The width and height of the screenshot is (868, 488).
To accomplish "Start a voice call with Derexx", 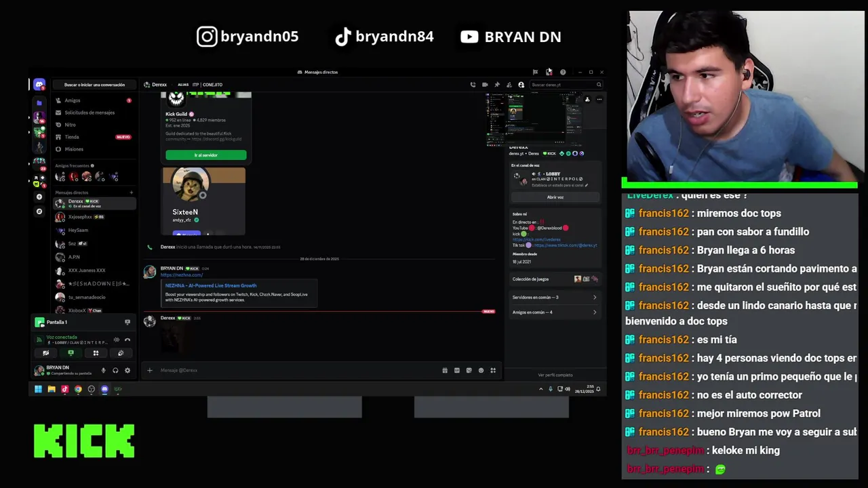I will [473, 85].
